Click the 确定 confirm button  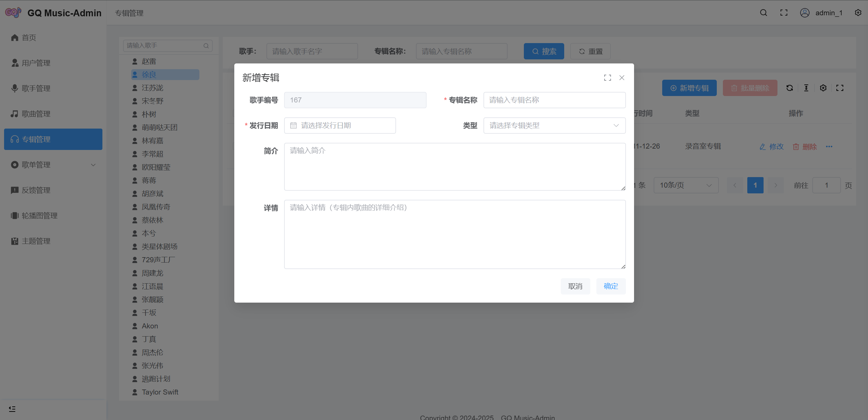tap(611, 286)
